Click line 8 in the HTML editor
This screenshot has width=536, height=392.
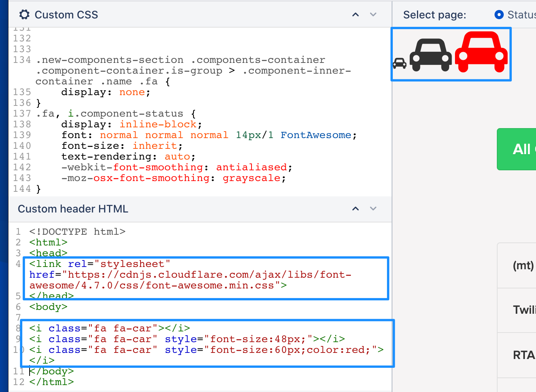108,328
